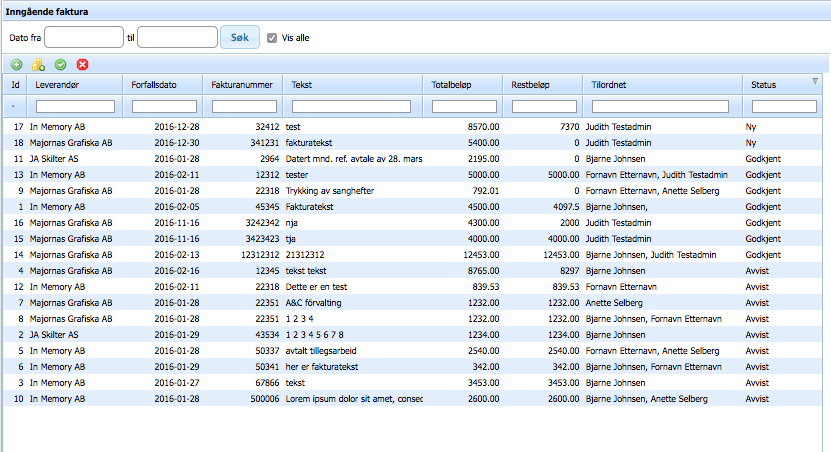Click the green add invoice icon
The height and width of the screenshot is (452, 831).
click(x=17, y=65)
